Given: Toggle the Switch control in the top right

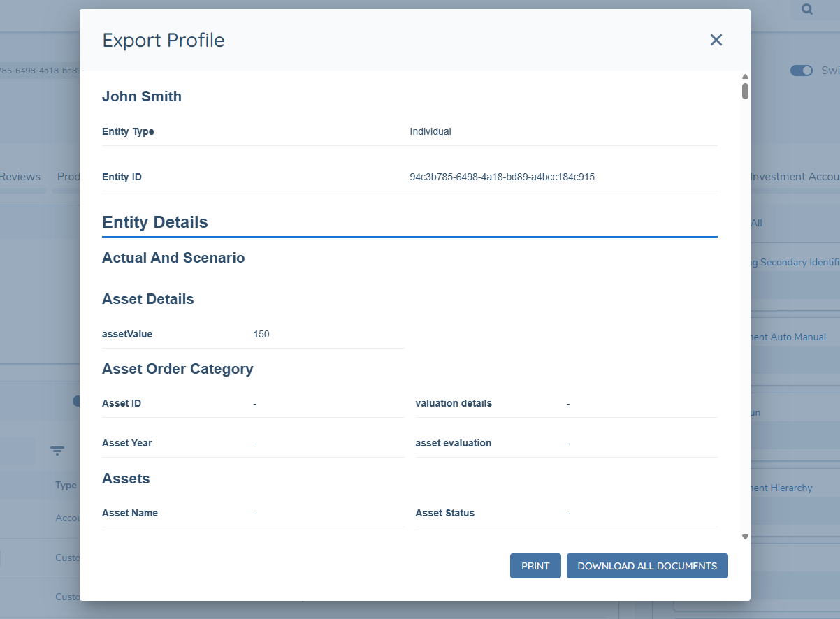Looking at the screenshot, I should (x=801, y=71).
